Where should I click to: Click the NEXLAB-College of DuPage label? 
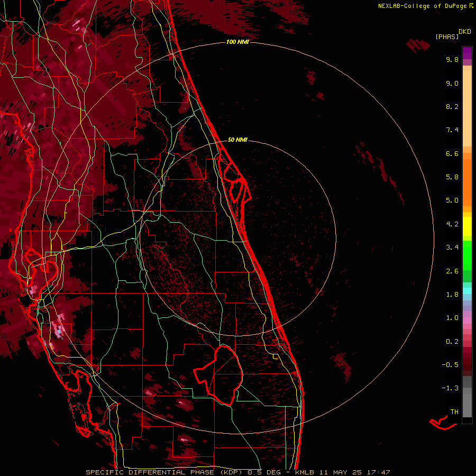(422, 6)
